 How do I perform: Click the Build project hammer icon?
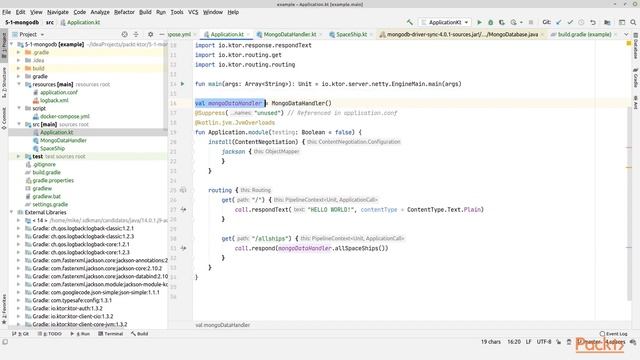410,22
